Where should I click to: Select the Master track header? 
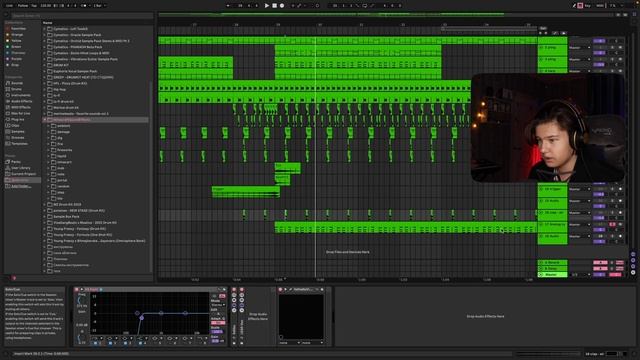click(552, 275)
